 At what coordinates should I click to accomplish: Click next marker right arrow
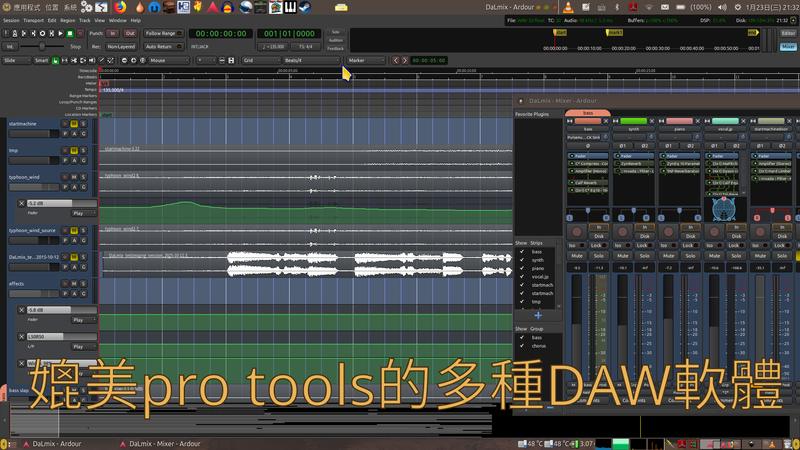(x=405, y=60)
